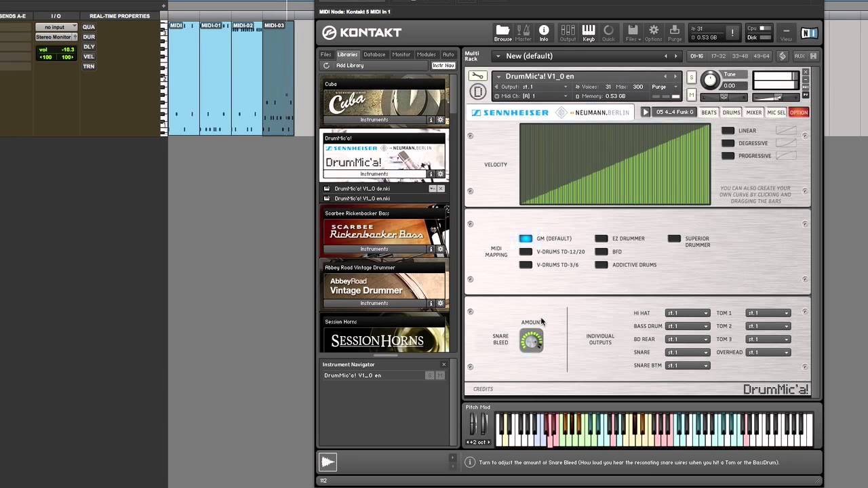Image resolution: width=868 pixels, height=488 pixels.
Task: Enable the DEGRESSIVE velocity curve
Action: point(728,143)
